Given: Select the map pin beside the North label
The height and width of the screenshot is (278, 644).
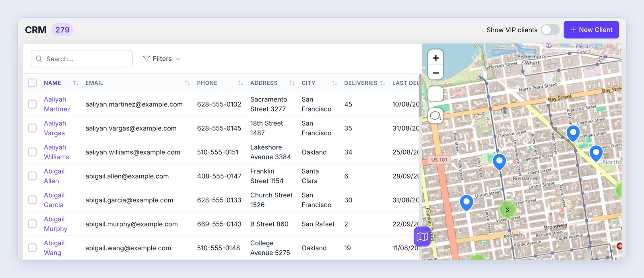Looking at the screenshot, I should pos(596,154).
